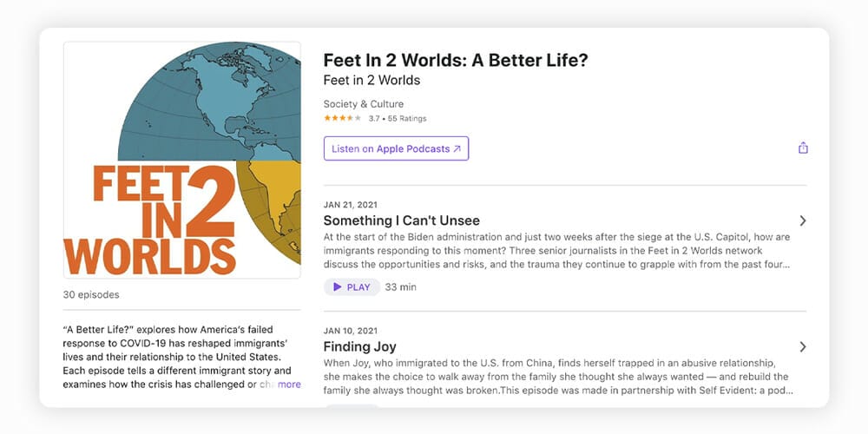
Task: Click the more link in the description
Action: tap(289, 385)
